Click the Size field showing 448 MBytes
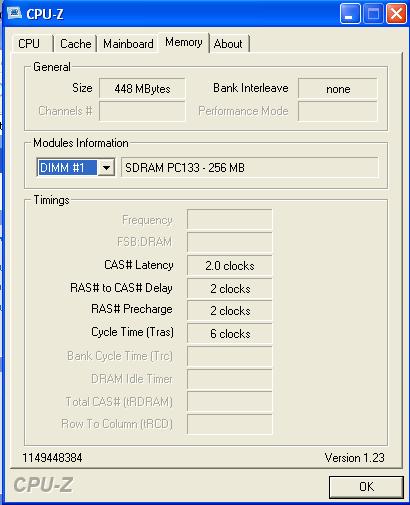410x505 pixels. pyautogui.click(x=142, y=89)
